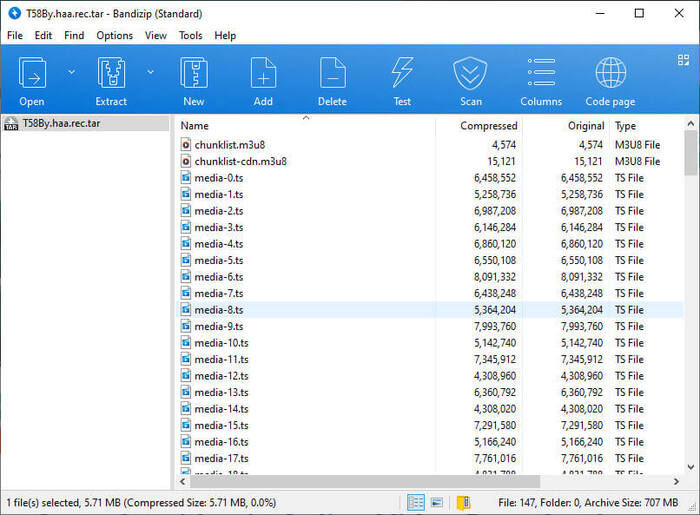The image size is (700, 515).
Task: Open the Find menu
Action: tap(74, 35)
